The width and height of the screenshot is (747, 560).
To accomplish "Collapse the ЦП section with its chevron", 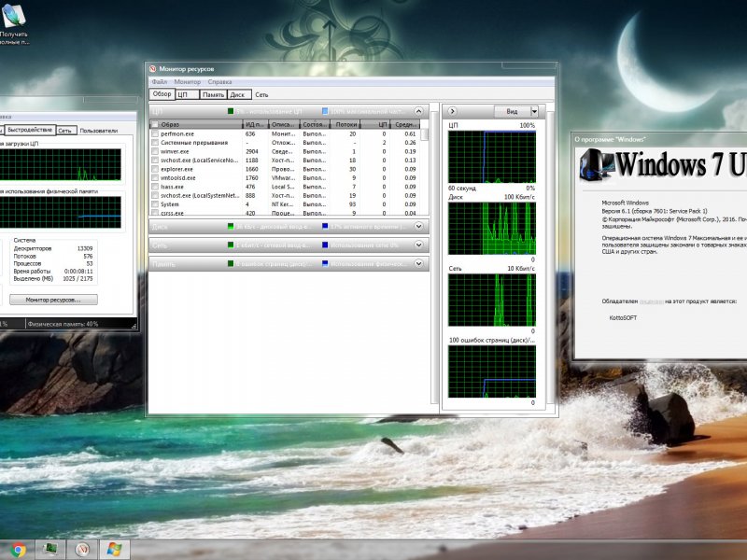I will tap(418, 111).
